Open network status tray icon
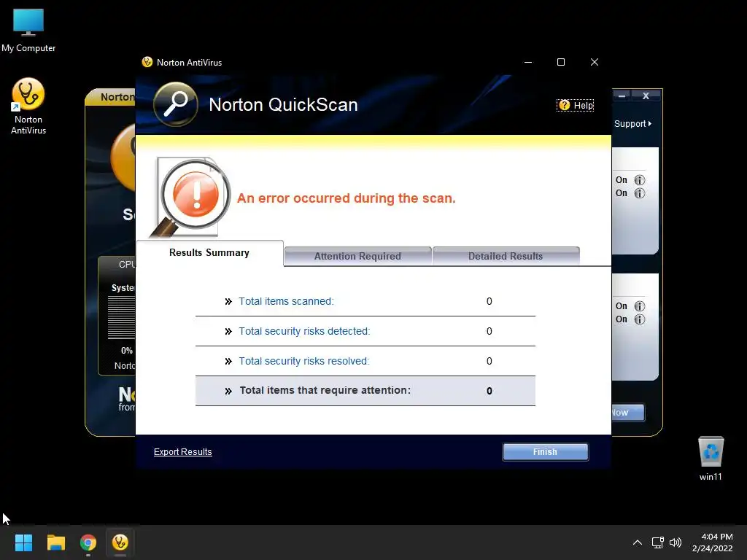Image resolution: width=747 pixels, height=560 pixels. coord(658,542)
